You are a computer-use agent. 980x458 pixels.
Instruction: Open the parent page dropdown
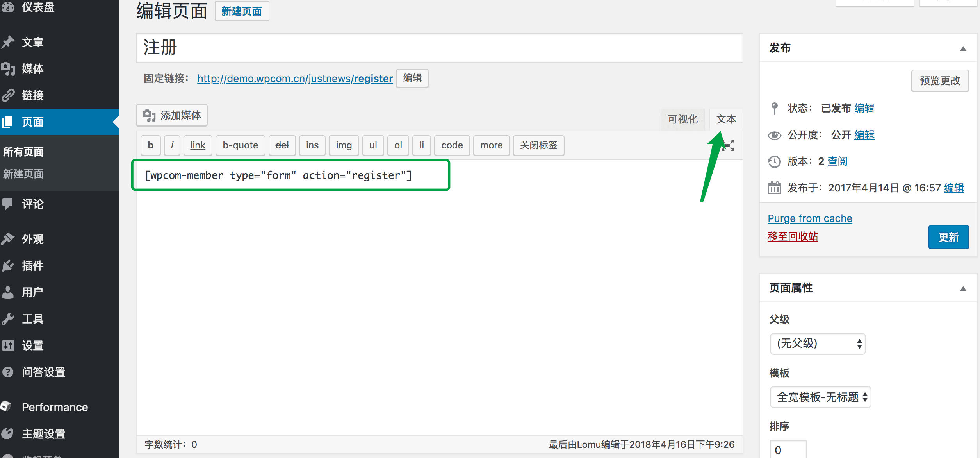(818, 344)
